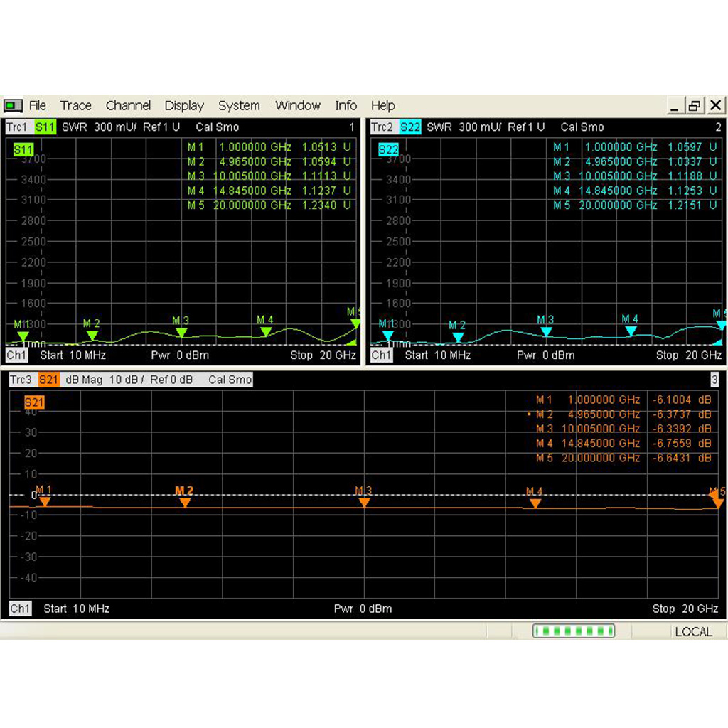Image resolution: width=728 pixels, height=728 pixels.
Task: Open the Display menu
Action: [x=184, y=106]
